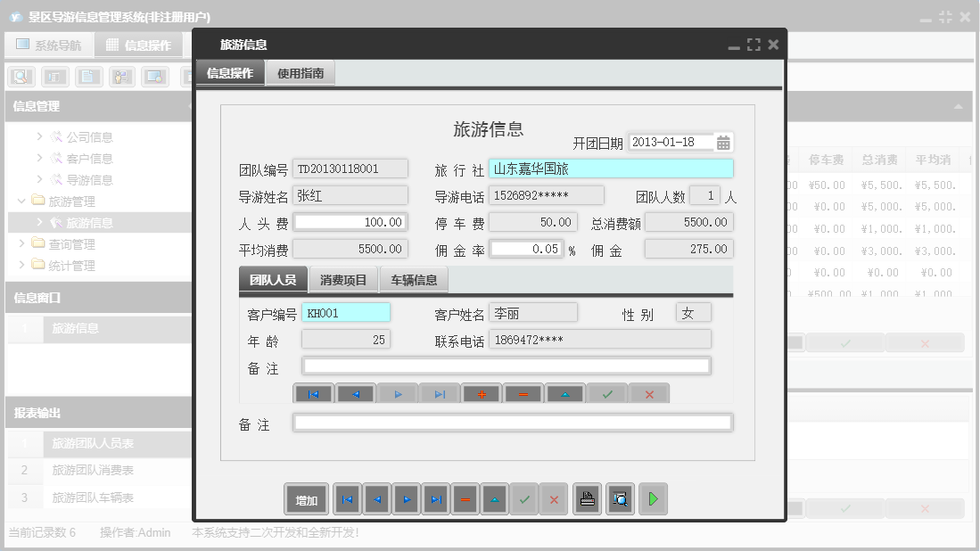This screenshot has width=980, height=551.
Task: Select the 车辆信息 tab
Action: 414,280
